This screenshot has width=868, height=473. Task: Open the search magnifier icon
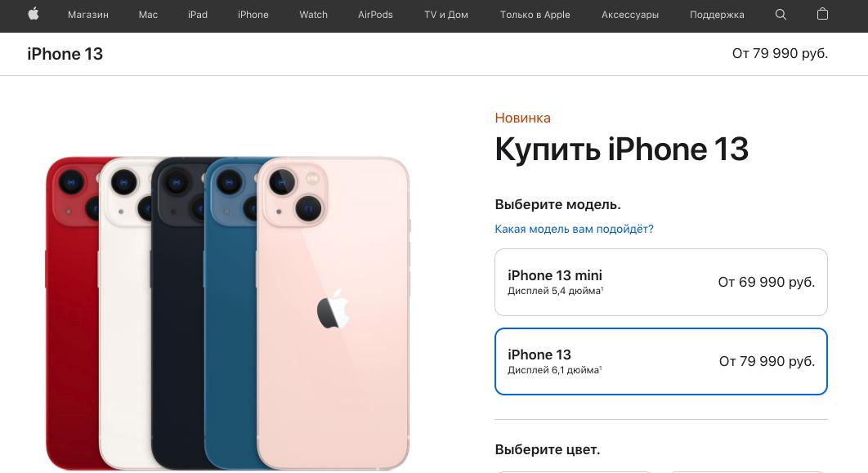point(781,15)
